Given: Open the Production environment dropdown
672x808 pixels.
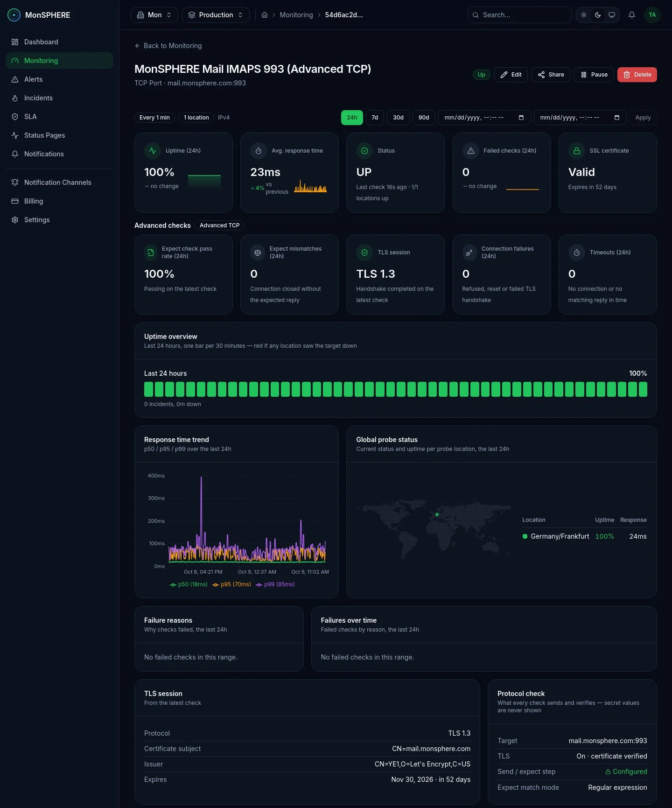Looking at the screenshot, I should point(216,15).
